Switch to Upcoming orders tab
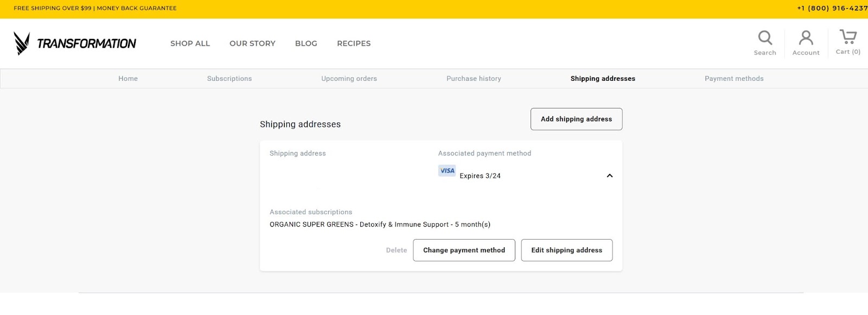The image size is (868, 315). click(349, 79)
